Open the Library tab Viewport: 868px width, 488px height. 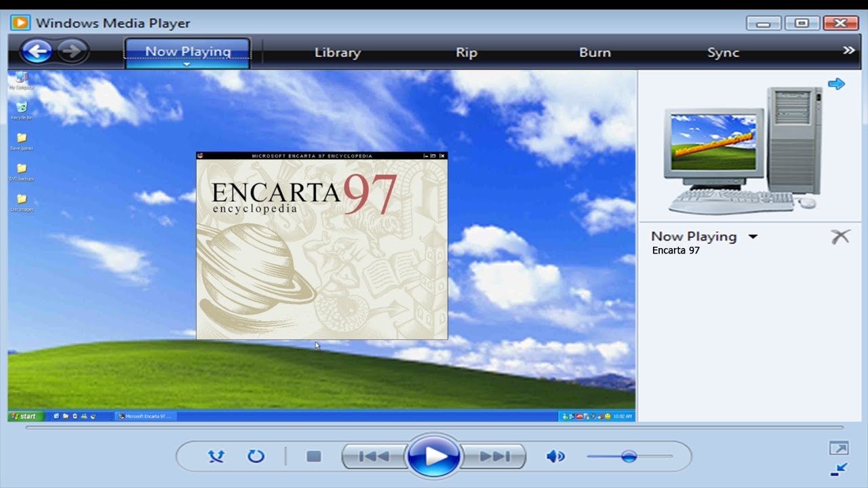(338, 52)
